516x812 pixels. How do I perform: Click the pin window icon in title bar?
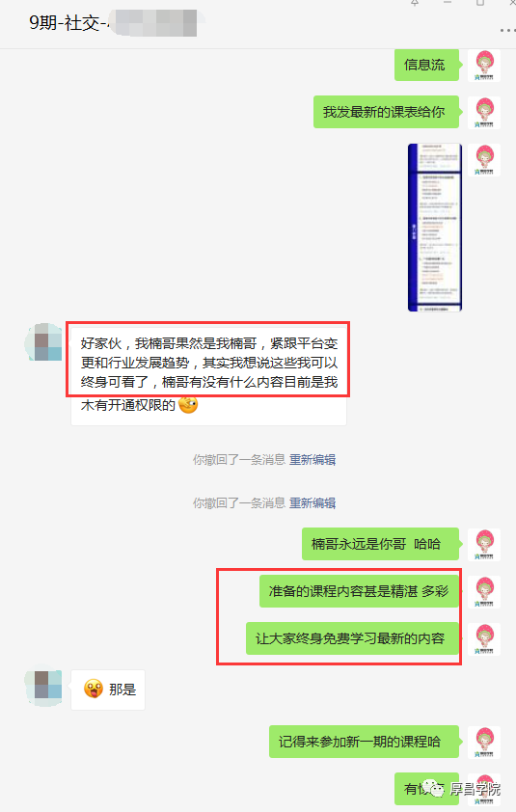pos(415,3)
